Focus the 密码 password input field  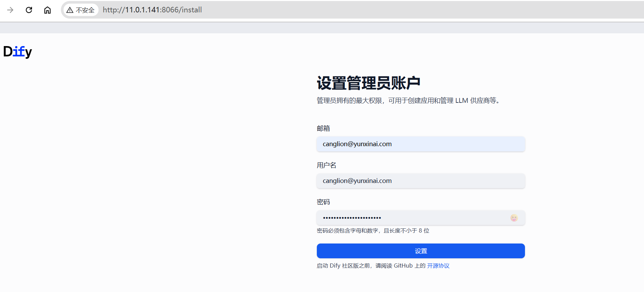click(x=421, y=218)
